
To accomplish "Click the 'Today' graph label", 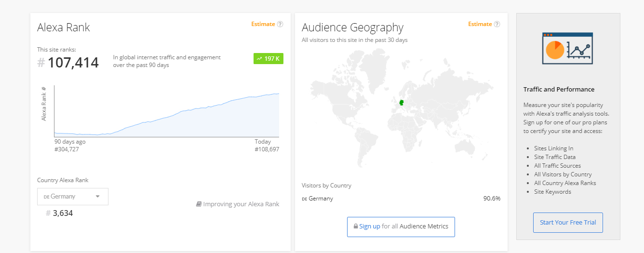I will 263,142.
